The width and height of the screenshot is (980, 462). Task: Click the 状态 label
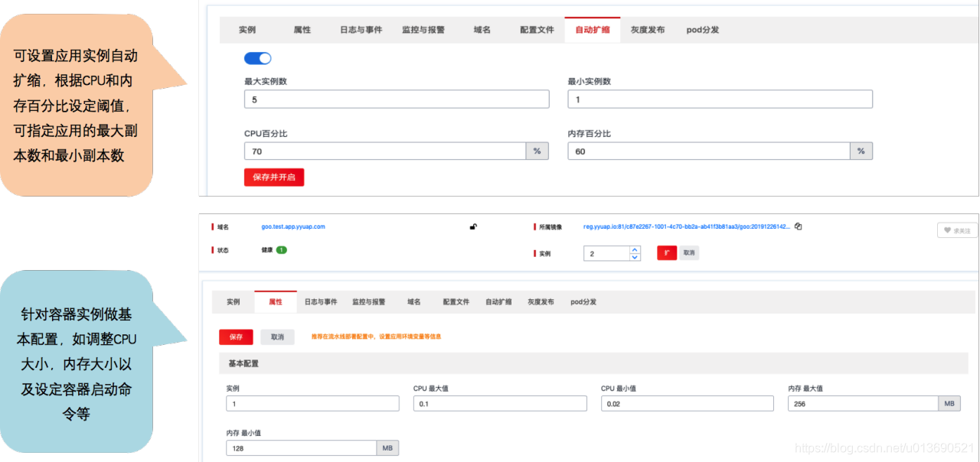(x=223, y=250)
